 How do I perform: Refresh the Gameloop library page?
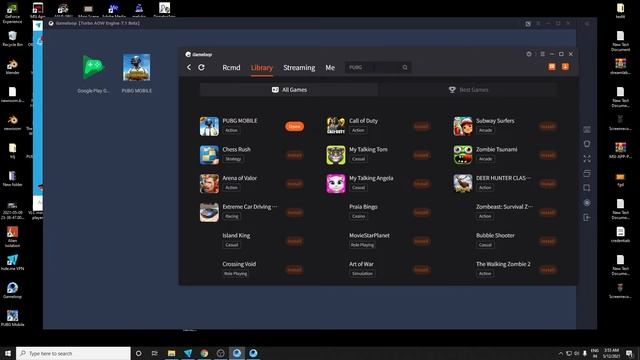click(202, 67)
